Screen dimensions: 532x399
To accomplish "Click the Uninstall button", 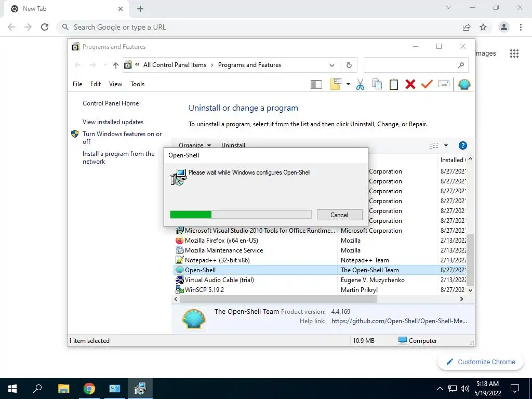I will pyautogui.click(x=233, y=145).
